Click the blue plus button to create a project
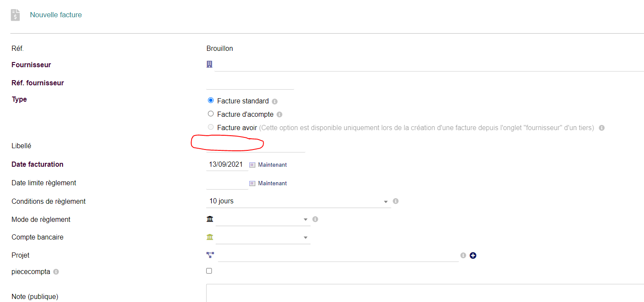 click(473, 255)
